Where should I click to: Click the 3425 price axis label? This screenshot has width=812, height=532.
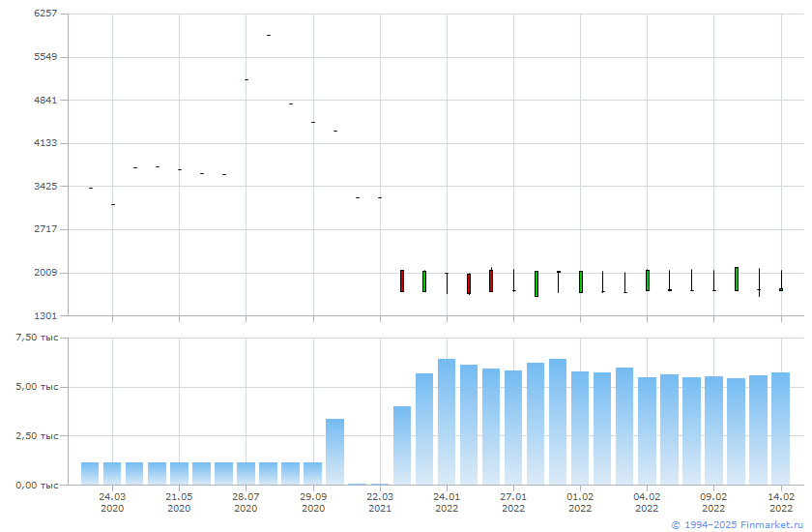pos(45,186)
